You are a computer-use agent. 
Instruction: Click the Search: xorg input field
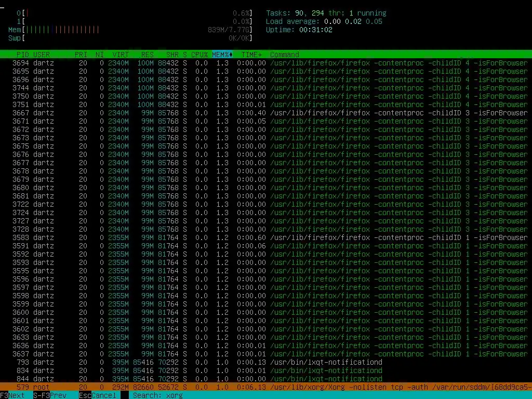(x=158, y=395)
